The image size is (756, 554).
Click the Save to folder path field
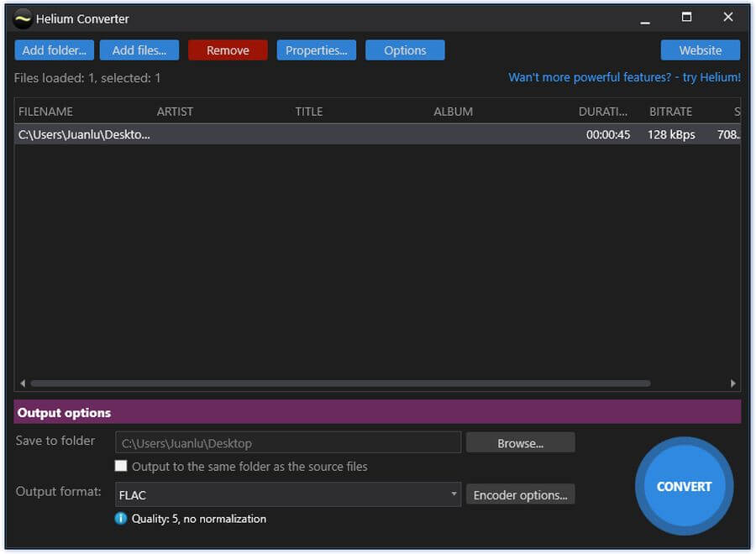coord(288,442)
